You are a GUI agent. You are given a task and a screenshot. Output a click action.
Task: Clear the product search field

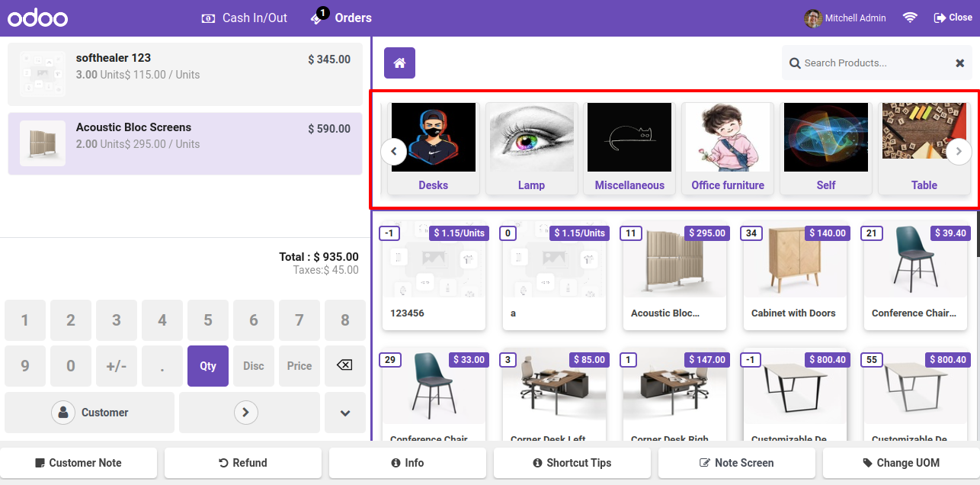pyautogui.click(x=960, y=63)
